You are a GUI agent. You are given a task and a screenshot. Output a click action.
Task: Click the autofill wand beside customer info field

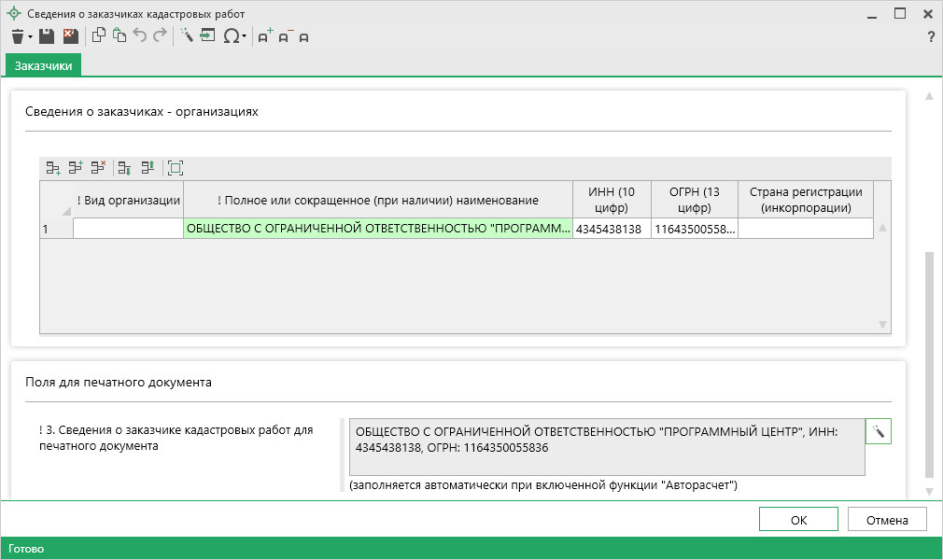[879, 430]
